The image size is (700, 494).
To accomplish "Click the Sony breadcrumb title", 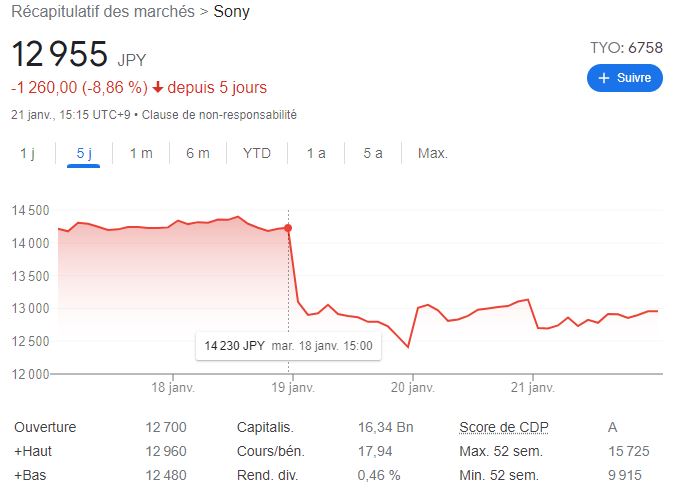I will pos(232,13).
